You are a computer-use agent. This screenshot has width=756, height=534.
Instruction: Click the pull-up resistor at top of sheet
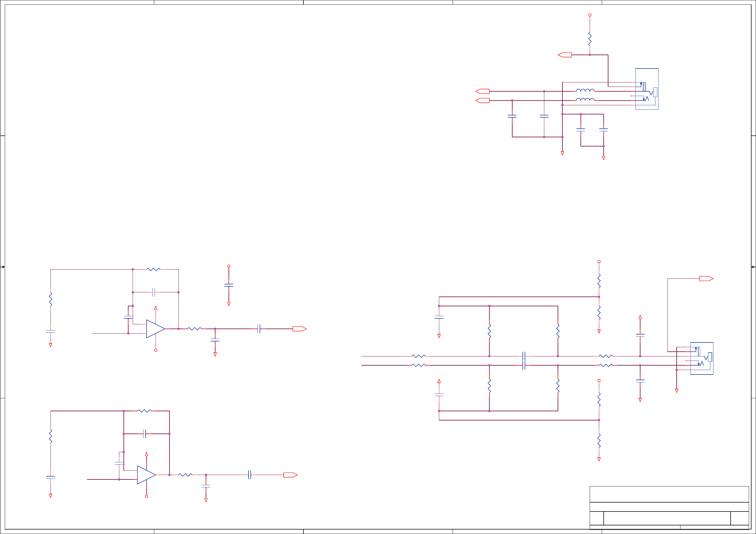tap(590, 39)
